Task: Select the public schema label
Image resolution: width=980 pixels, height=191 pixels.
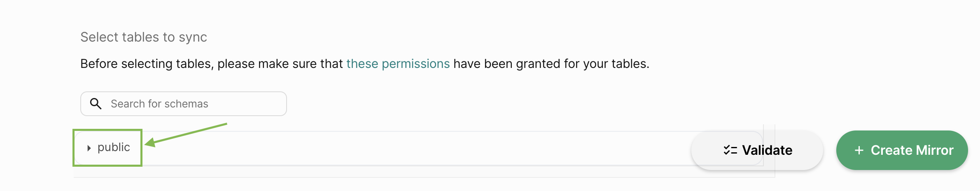Action: 114,147
